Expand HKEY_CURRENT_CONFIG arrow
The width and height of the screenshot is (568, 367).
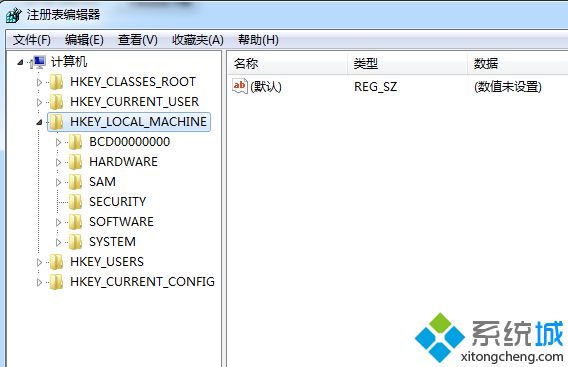coord(39,282)
